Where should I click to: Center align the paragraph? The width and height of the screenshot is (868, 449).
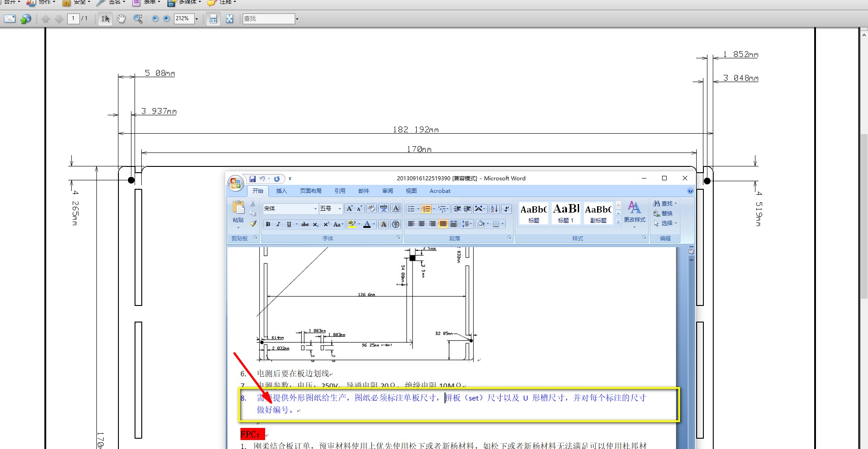click(422, 224)
